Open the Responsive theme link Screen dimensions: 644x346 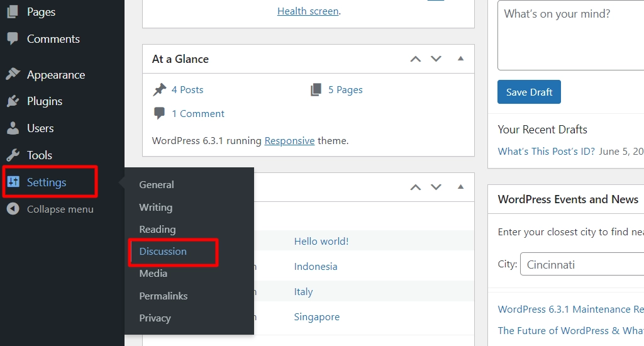tap(289, 140)
